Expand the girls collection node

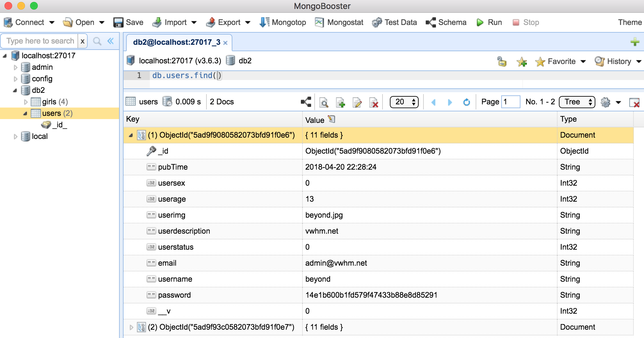(x=26, y=102)
